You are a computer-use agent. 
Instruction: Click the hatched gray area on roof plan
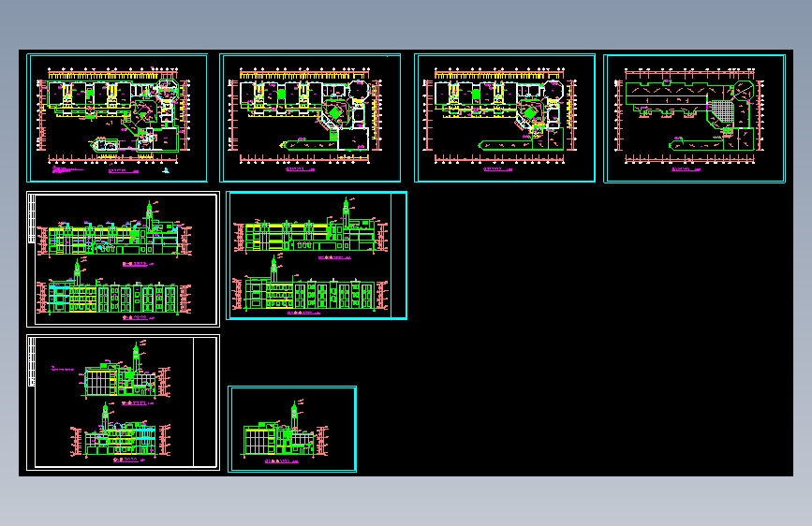pos(721,111)
